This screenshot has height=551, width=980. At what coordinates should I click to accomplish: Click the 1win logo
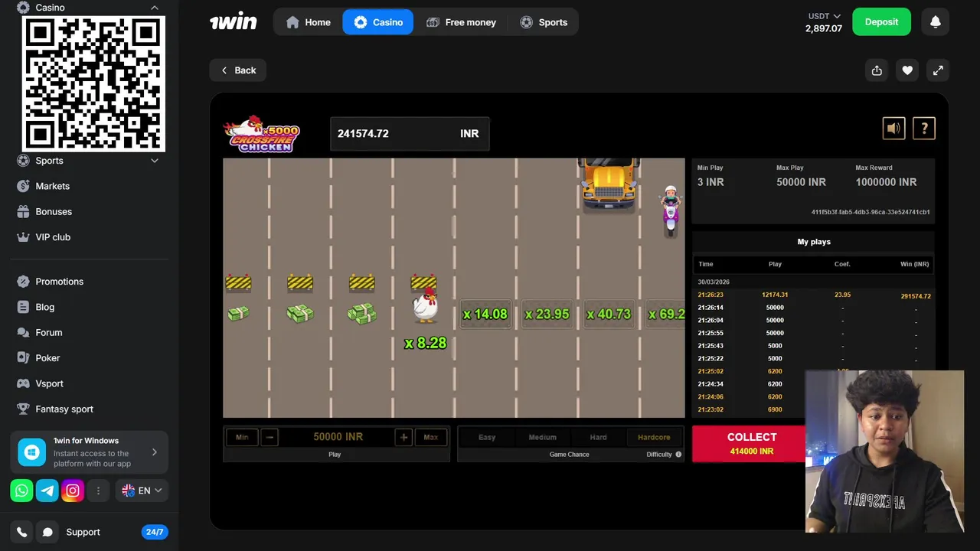tap(234, 22)
